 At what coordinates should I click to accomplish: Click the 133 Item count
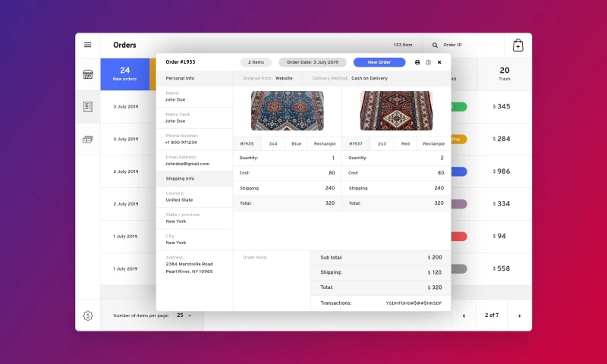click(x=403, y=45)
